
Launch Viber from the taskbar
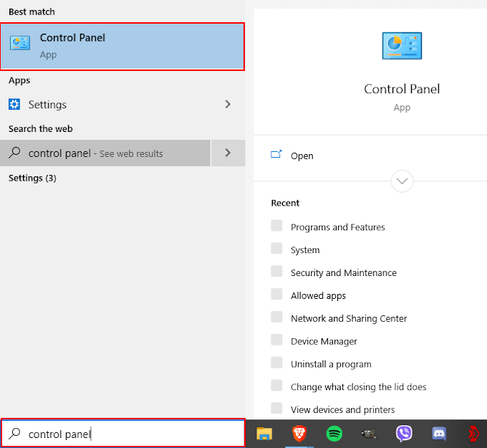404,434
